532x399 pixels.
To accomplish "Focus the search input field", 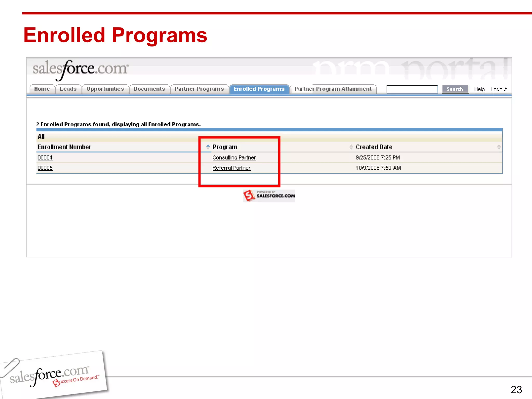I will 412,89.
